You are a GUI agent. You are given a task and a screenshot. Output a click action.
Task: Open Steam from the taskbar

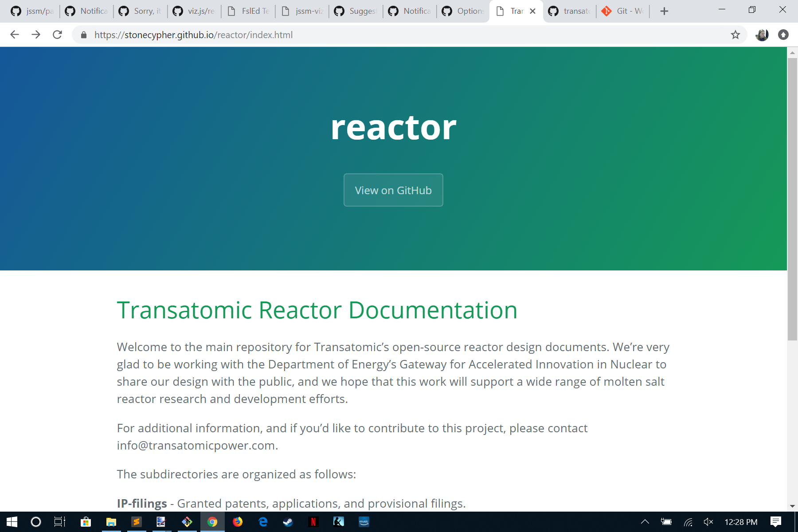288,522
